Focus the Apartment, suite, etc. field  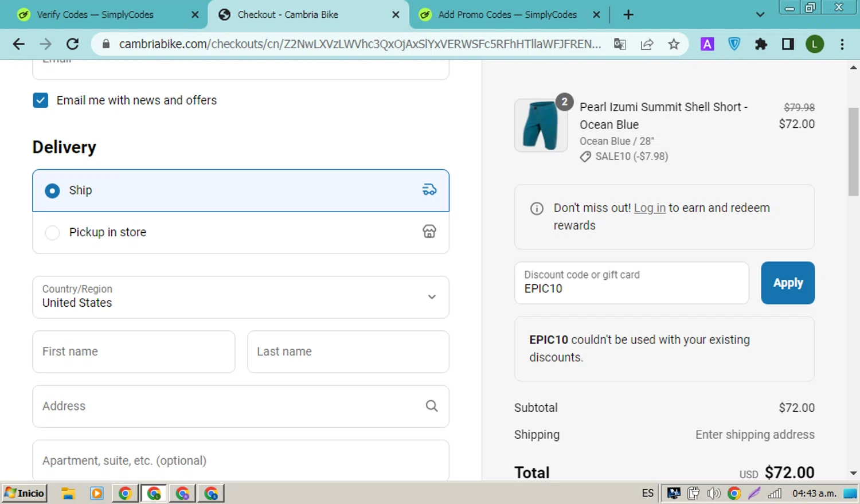coord(241,460)
